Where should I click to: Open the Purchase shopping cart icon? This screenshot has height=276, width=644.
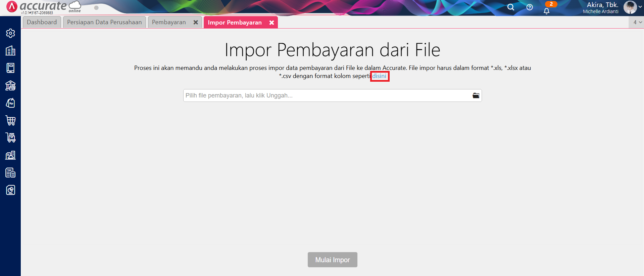10,120
